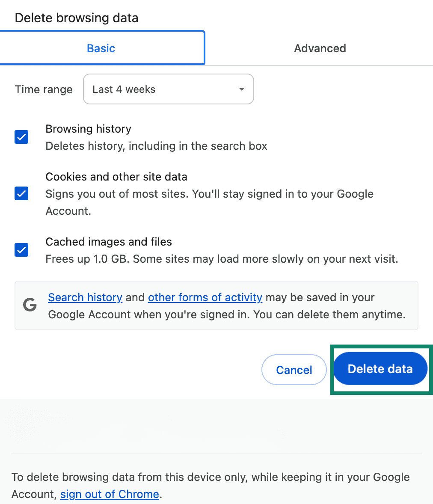Image resolution: width=433 pixels, height=504 pixels.
Task: Click the Delete data button
Action: [380, 369]
